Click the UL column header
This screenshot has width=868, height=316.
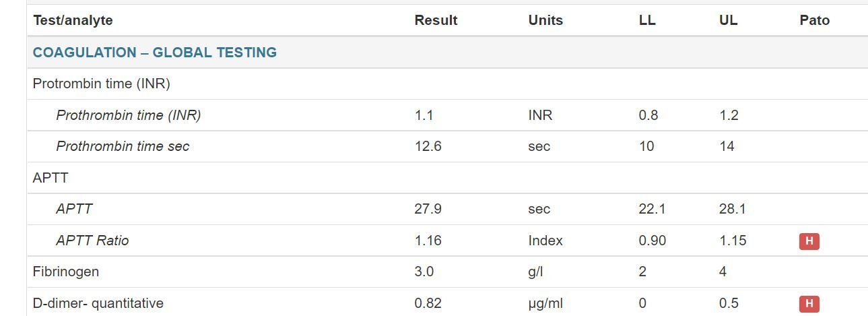(x=728, y=20)
